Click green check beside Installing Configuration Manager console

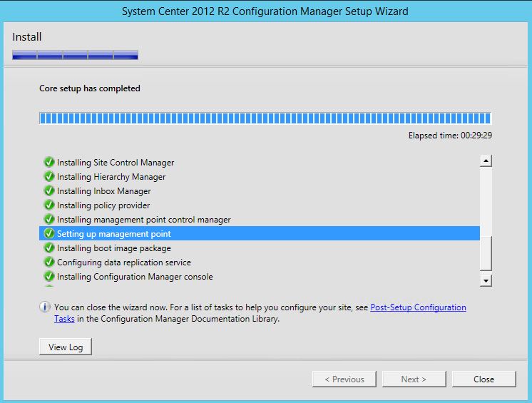click(49, 276)
